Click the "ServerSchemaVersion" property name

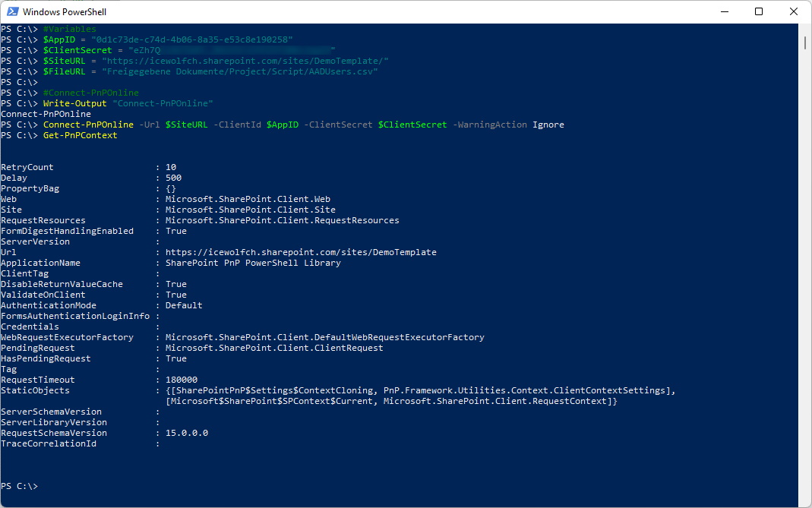51,412
